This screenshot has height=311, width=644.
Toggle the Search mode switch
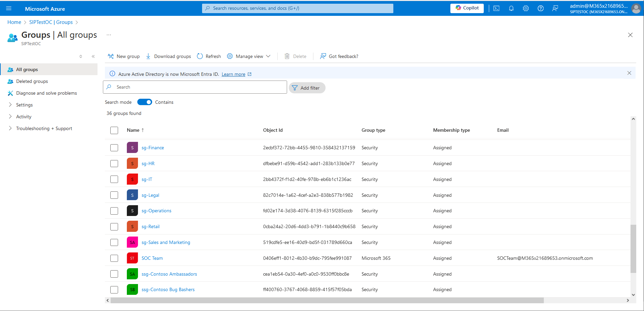tap(145, 102)
